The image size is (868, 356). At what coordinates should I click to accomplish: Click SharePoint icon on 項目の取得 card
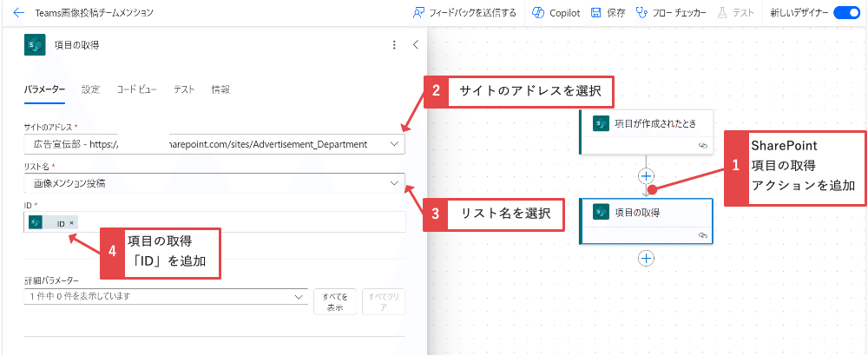(602, 212)
